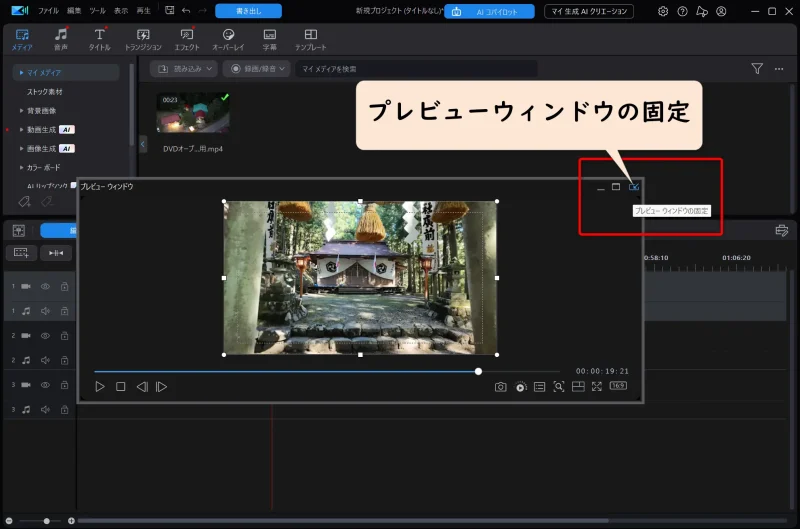
Task: Click the fit timeline to window icon
Action: click(56, 253)
